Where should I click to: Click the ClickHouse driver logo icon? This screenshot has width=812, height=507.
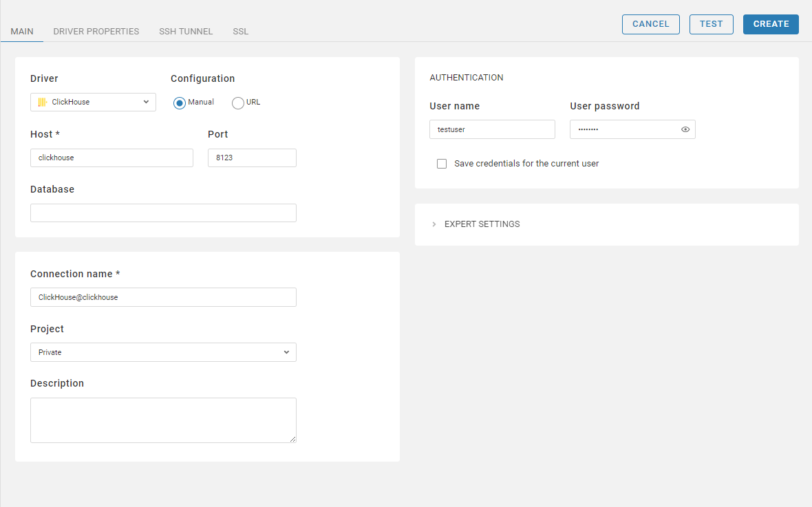click(42, 102)
